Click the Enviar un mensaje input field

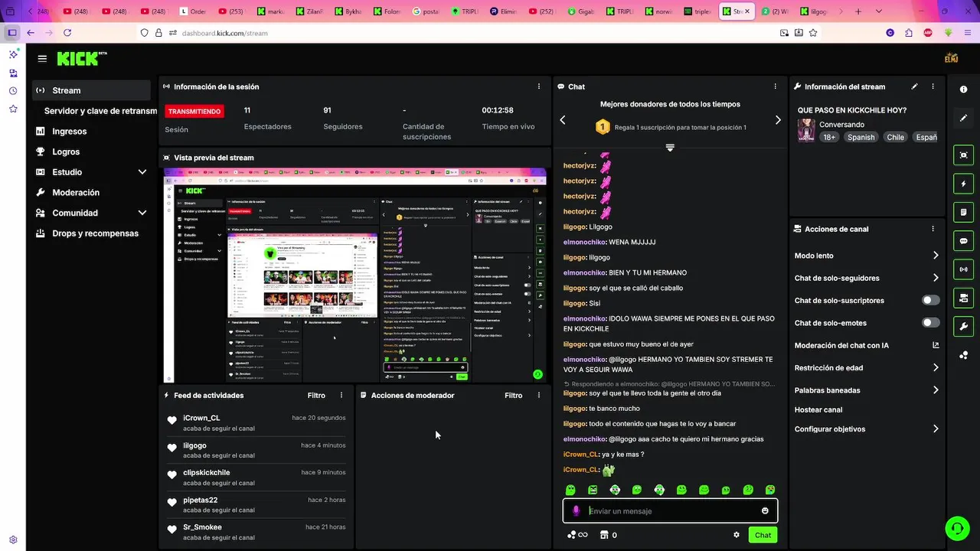[x=670, y=510]
